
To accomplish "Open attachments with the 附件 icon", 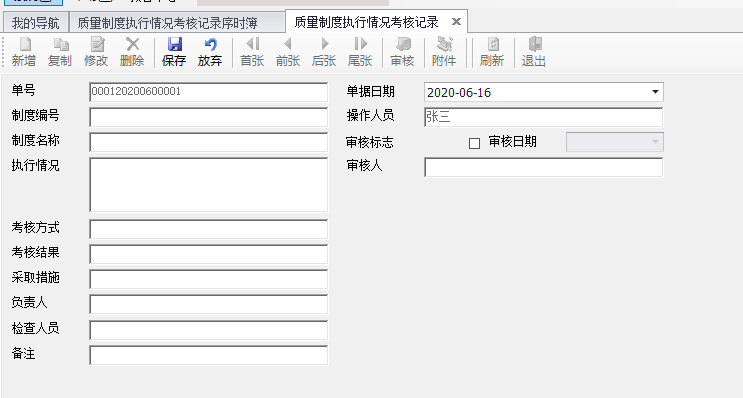I will (444, 52).
